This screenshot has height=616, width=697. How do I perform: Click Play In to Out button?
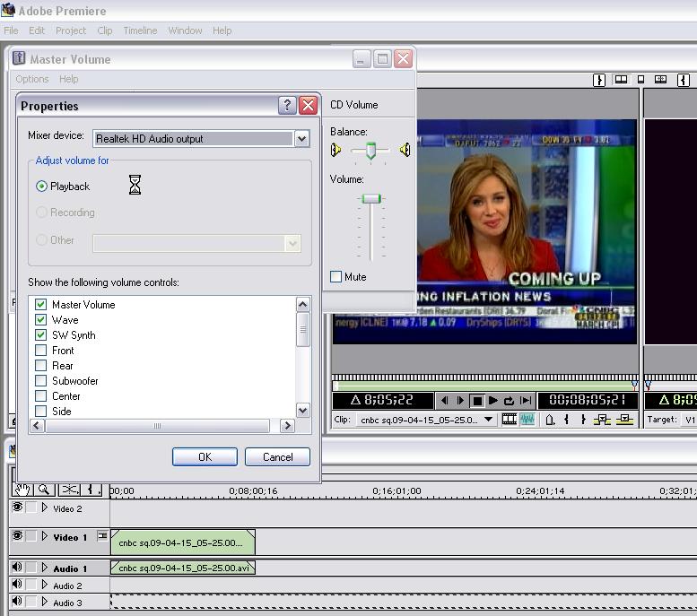click(x=526, y=401)
